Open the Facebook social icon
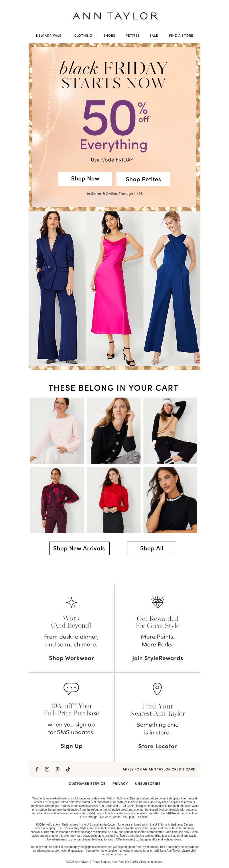The image size is (229, 868). (x=37, y=769)
